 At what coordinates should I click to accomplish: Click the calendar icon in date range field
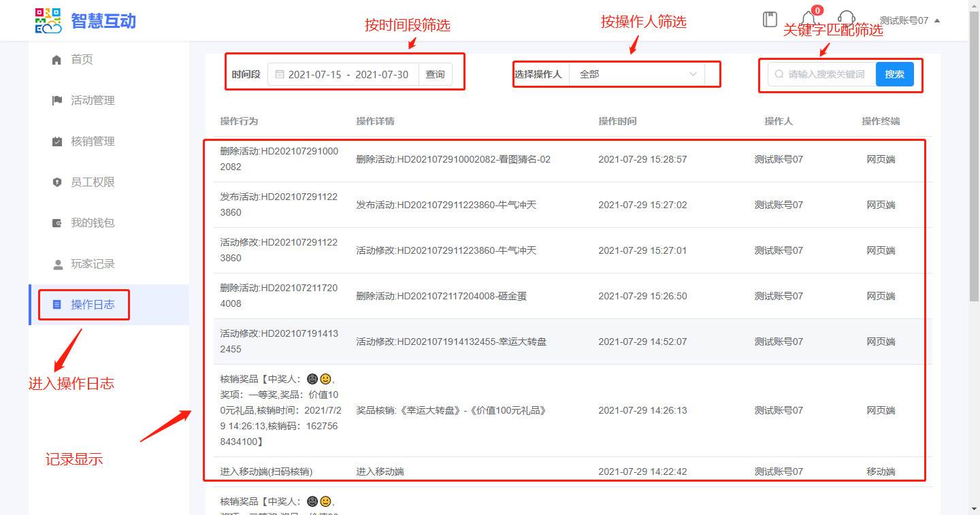coord(279,74)
